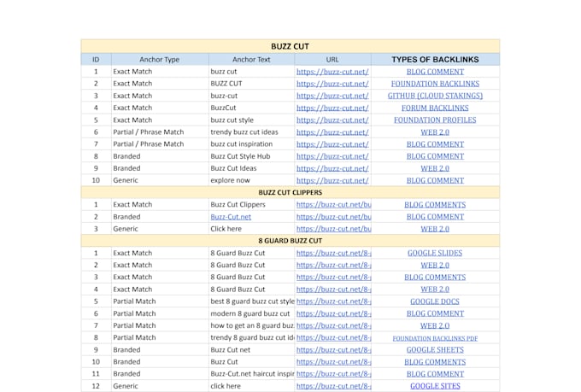Select the 'best 8 guard buzz cut style' cell

(251, 301)
